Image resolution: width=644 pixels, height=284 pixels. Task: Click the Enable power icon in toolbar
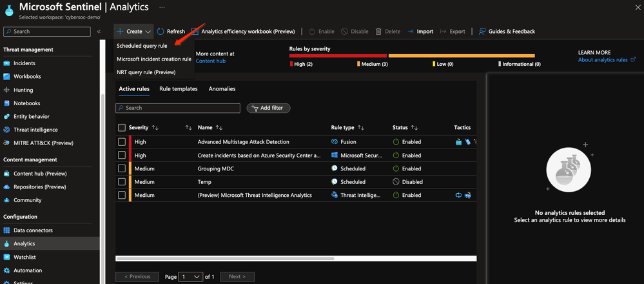pyautogui.click(x=312, y=31)
